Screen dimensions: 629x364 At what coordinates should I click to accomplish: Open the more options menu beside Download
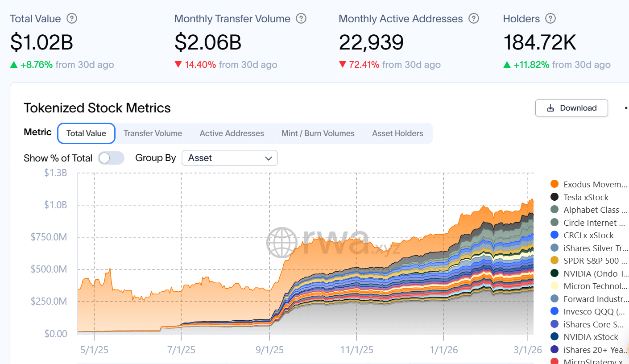(625, 108)
